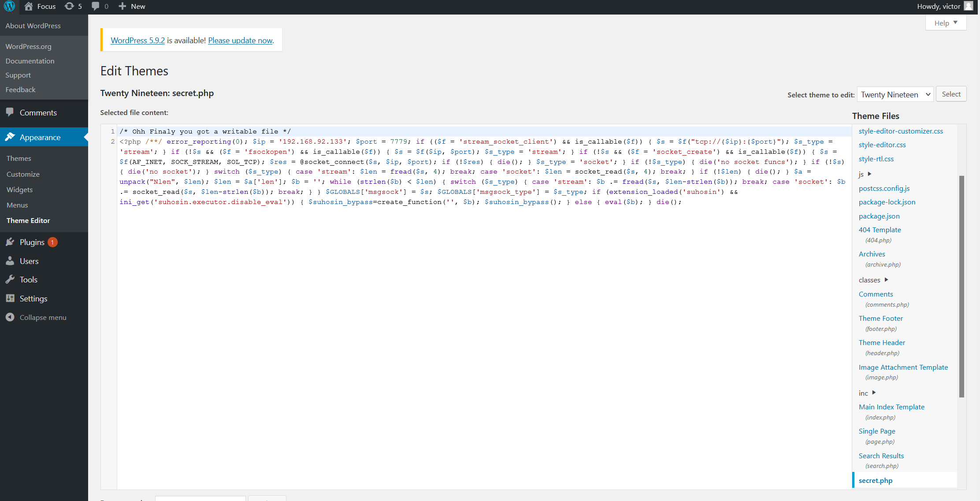Open the Comments sidebar menu
Image resolution: width=980 pixels, height=501 pixels.
(x=38, y=112)
